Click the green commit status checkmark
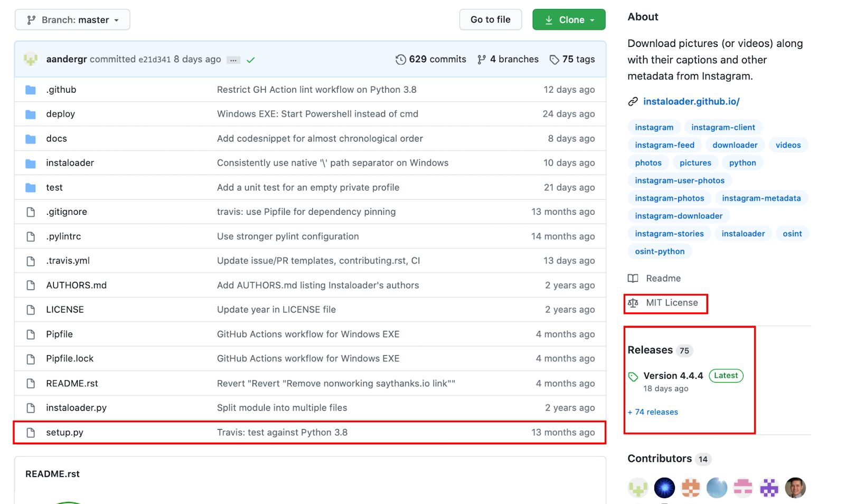 click(251, 60)
